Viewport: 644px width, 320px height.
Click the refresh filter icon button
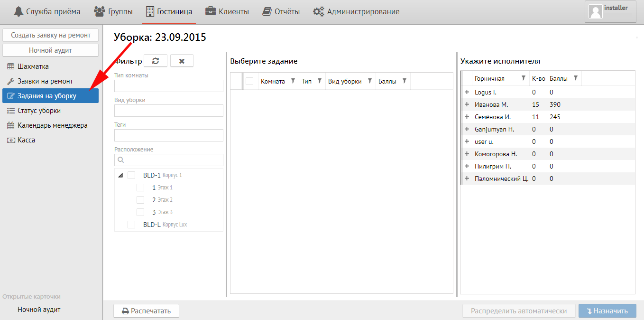(x=156, y=61)
